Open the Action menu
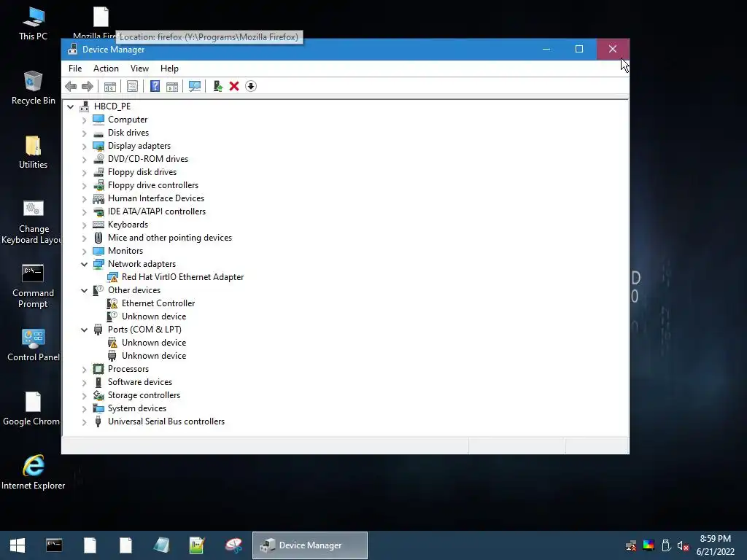This screenshot has height=560, width=747. point(106,69)
